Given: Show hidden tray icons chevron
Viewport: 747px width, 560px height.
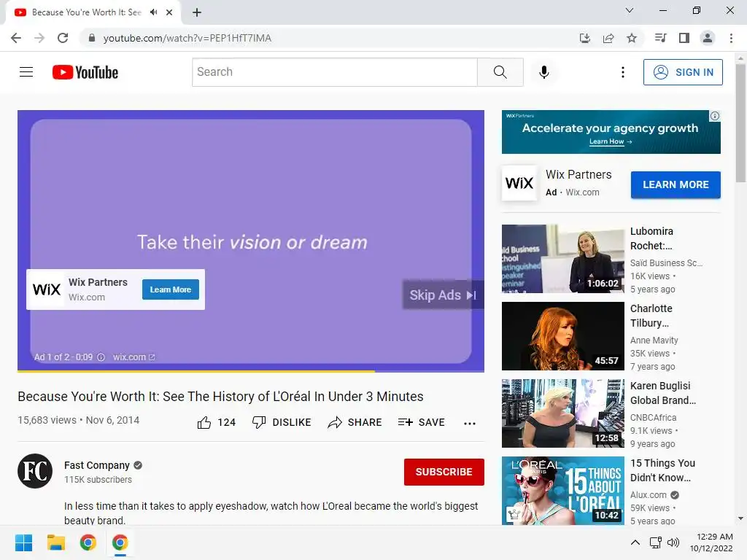Looking at the screenshot, I should (x=635, y=542).
